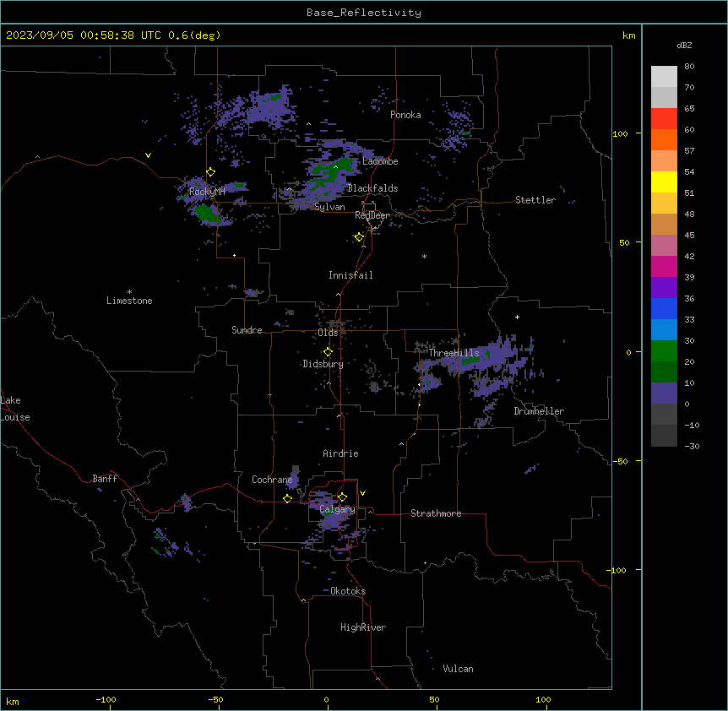The image size is (728, 711).
Task: Click the Limestone label
Action: coord(129,301)
